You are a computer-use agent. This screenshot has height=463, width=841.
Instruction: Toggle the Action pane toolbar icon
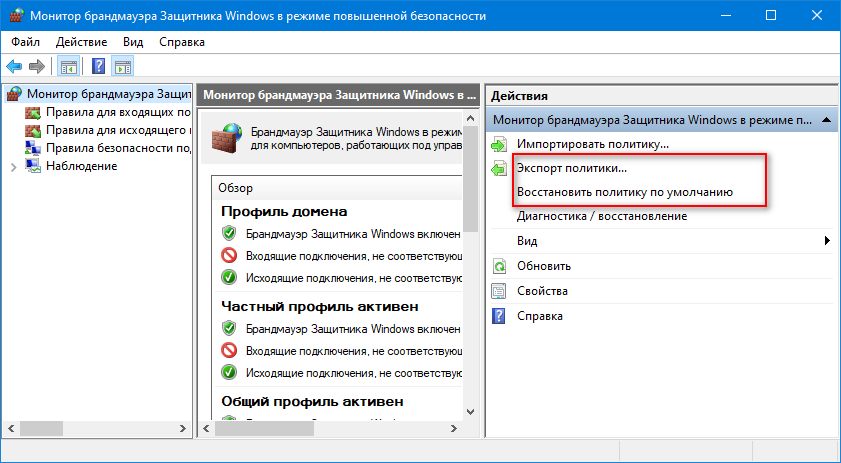[x=123, y=67]
